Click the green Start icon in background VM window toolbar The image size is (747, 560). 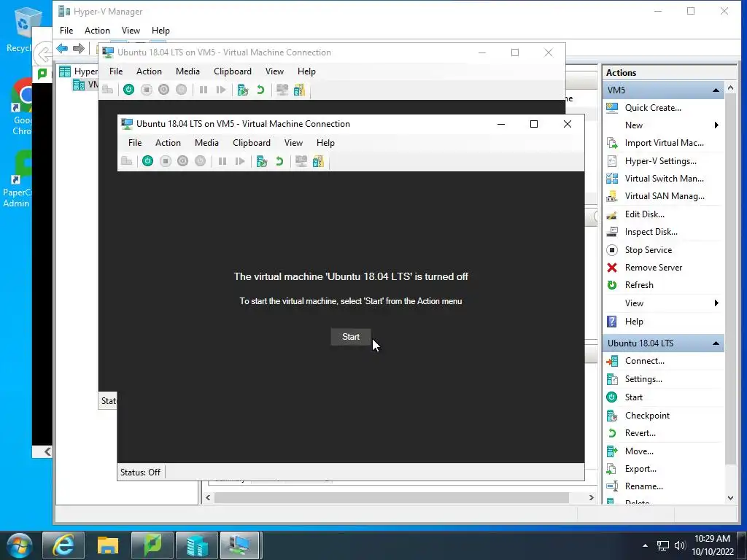pos(128,90)
